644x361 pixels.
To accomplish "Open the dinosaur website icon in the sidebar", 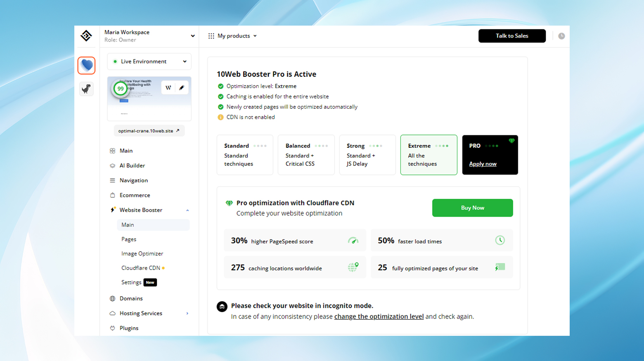I will click(x=86, y=89).
